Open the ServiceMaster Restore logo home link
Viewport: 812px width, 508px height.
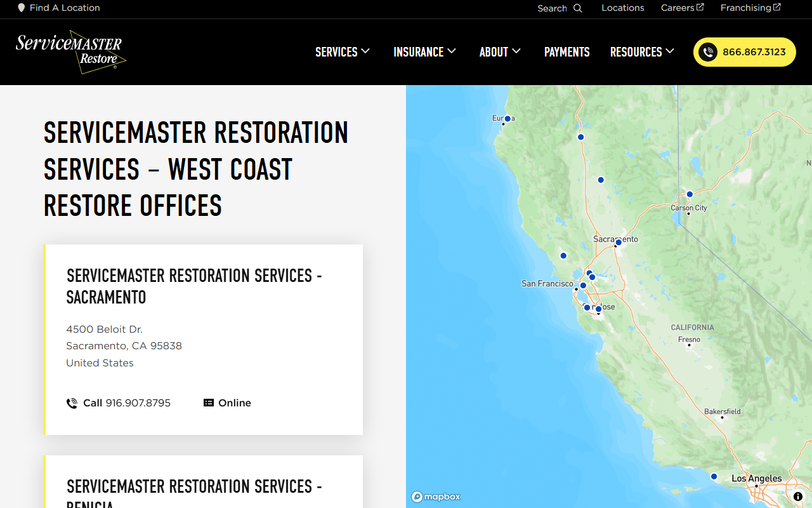coord(71,52)
